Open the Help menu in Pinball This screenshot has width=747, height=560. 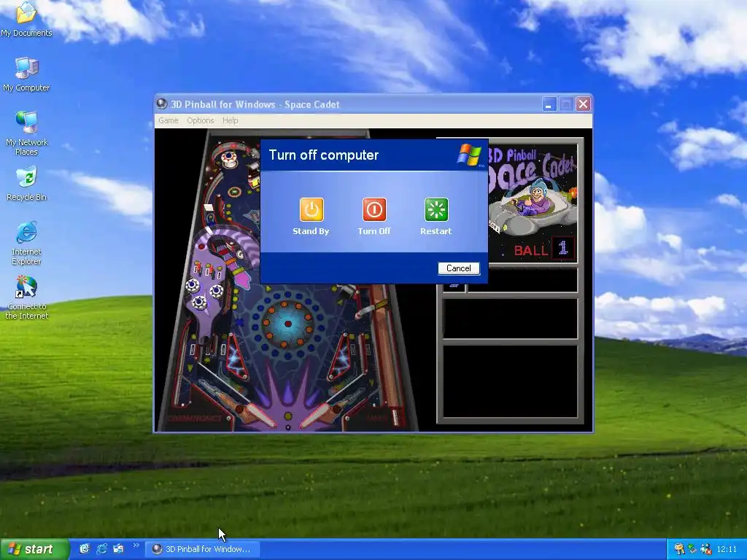coord(230,120)
